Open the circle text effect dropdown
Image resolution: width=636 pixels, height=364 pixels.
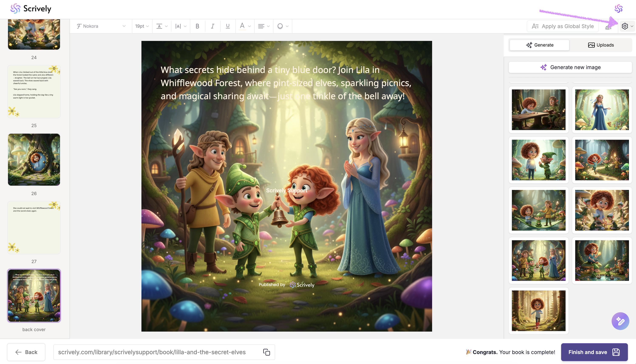tap(282, 26)
